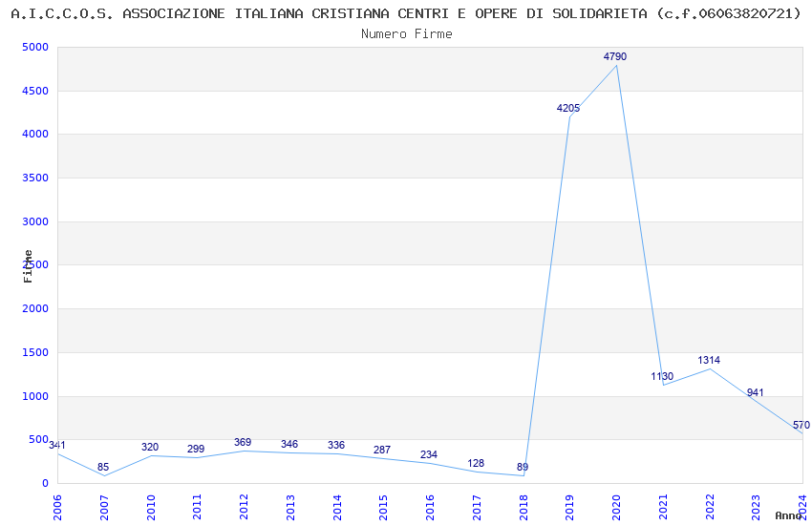The width and height of the screenshot is (812, 525).
Task: Select year 2019 on the axis
Action: point(570,507)
